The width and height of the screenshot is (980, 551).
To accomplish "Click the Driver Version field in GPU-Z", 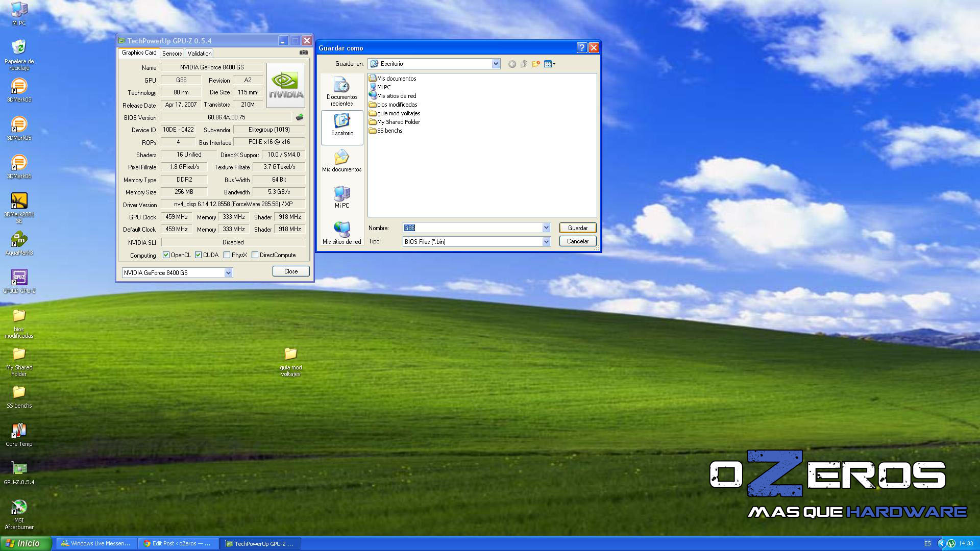I will click(x=233, y=204).
